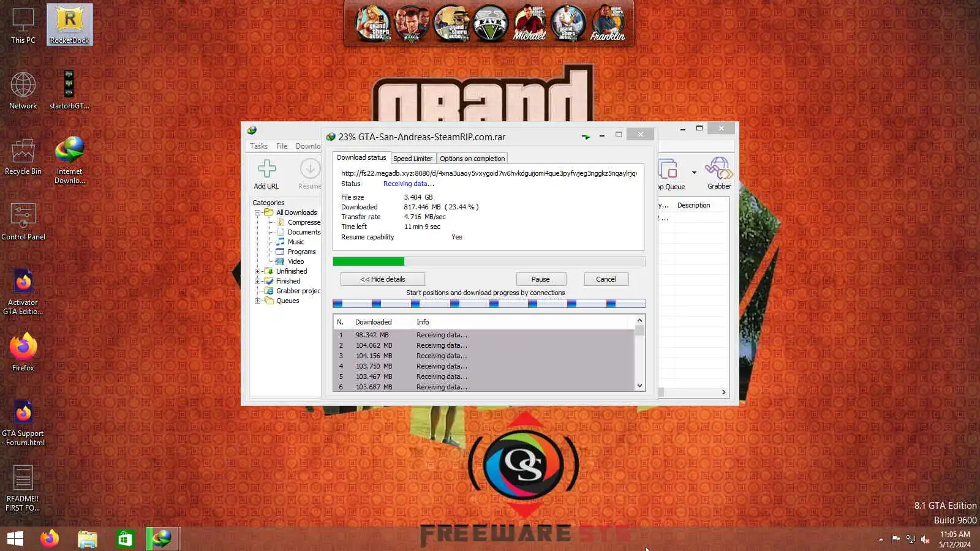Click the GTA FIVE logo dock icon
This screenshot has height=551, width=980.
[491, 23]
